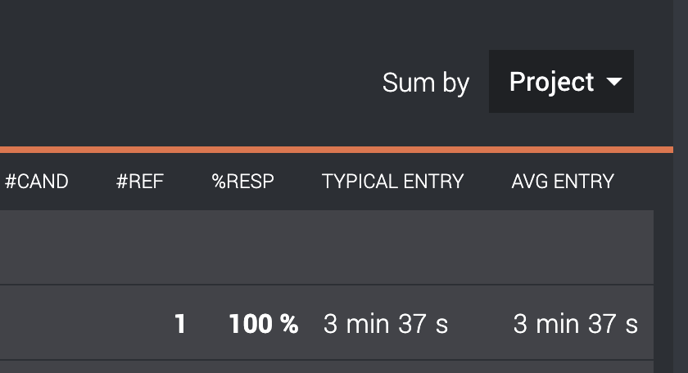Sort by the #CAND column header

36,181
